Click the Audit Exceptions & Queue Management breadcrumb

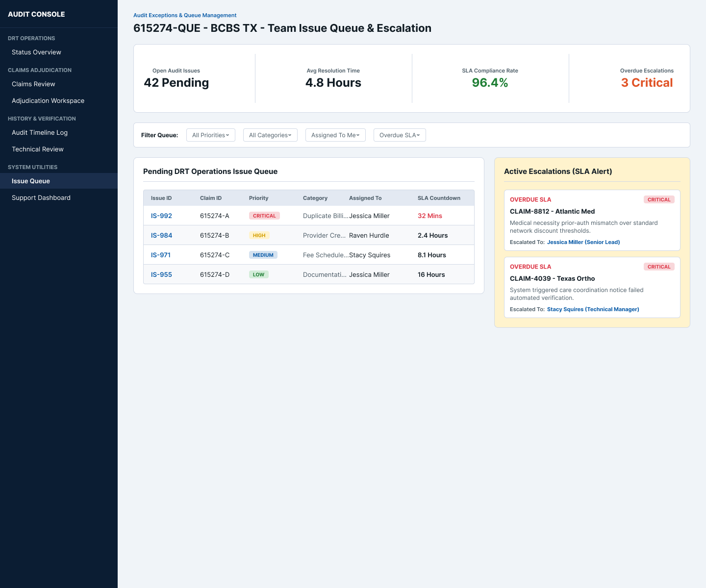click(x=185, y=15)
